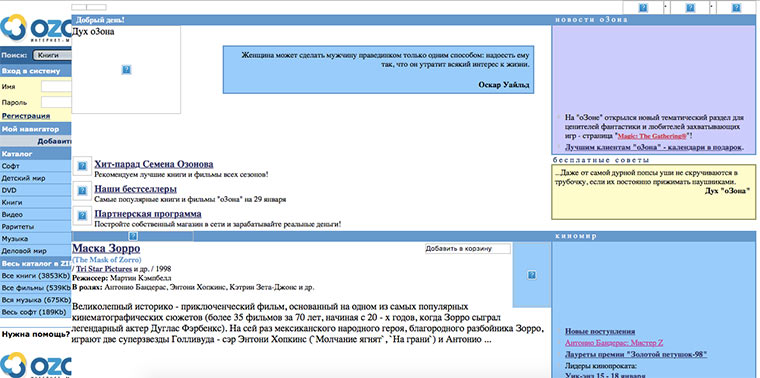This screenshot has width=760, height=378.
Task: Click the middle broken image icon in top-right bar
Action: [x=690, y=8]
